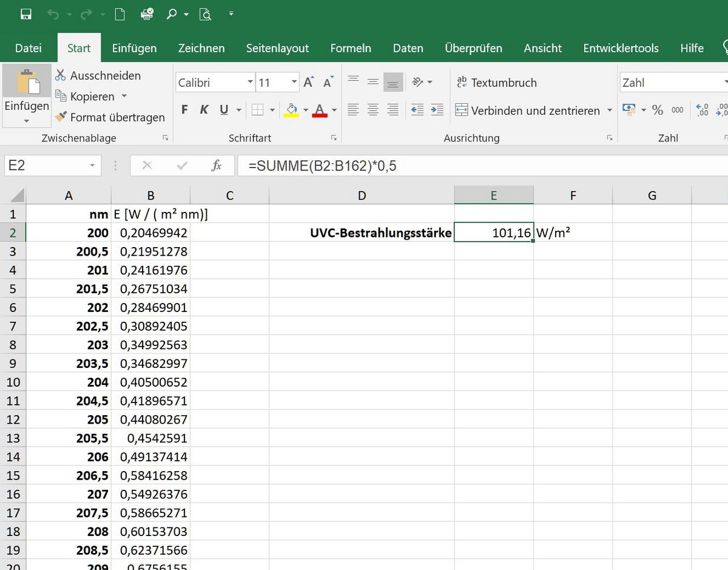Viewport: 728px width, 570px height.
Task: Open print preview from quick access toolbar
Action: (205, 13)
